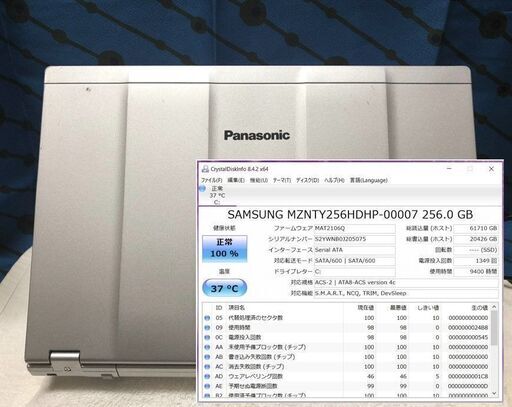Image resolution: width=512 pixels, height=407 pixels.
Task: Click the 1349 回 power-on count value
Action: [x=476, y=261]
